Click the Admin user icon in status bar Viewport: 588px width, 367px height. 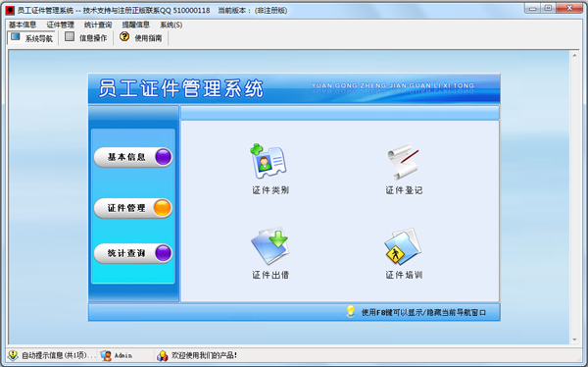[106, 355]
